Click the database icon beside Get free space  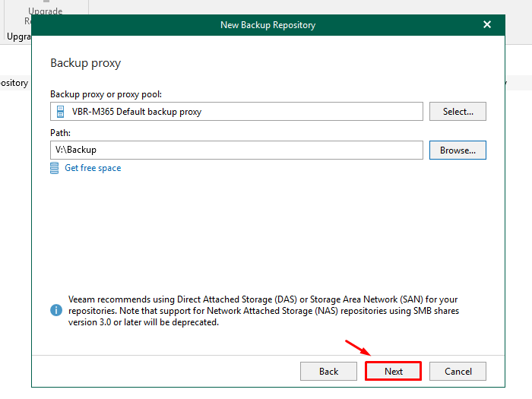[54, 168]
